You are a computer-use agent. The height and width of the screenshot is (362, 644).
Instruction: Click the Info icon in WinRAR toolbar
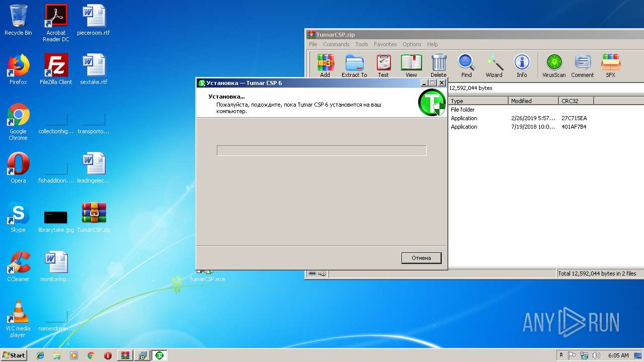coord(522,66)
